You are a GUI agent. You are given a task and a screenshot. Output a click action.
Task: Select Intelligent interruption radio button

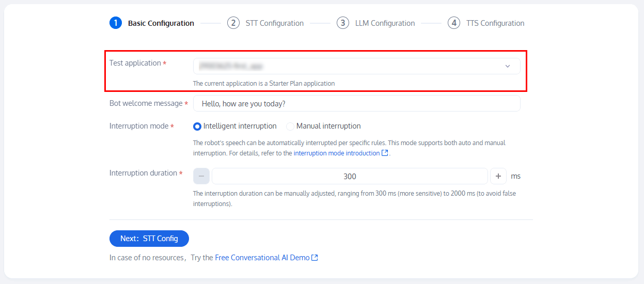(197, 127)
